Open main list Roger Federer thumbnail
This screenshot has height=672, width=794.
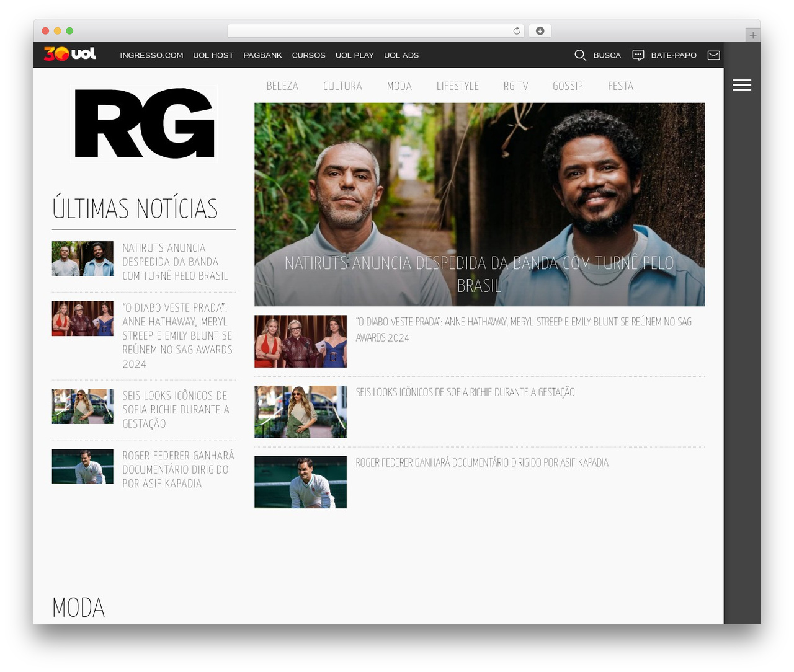click(300, 482)
